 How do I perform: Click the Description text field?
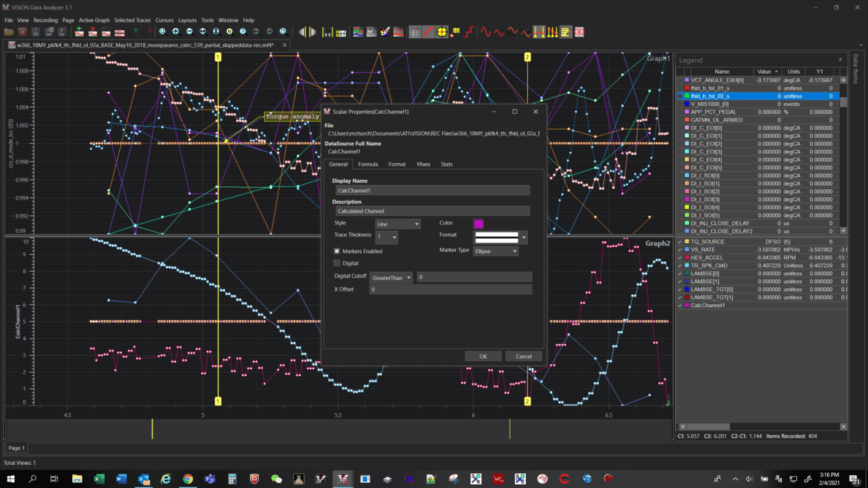click(432, 211)
